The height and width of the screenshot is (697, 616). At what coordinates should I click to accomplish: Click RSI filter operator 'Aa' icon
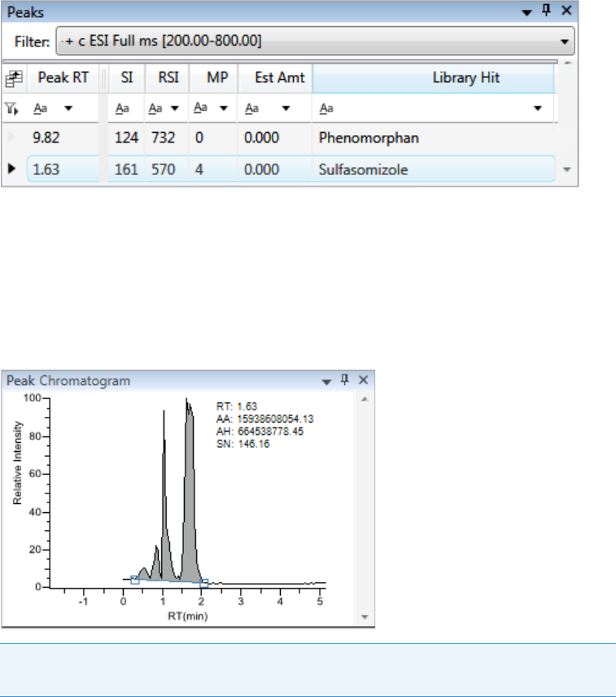[x=155, y=108]
